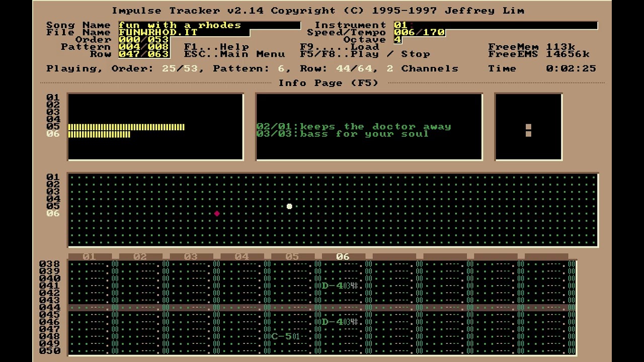Click the File Name field 'FUNWRHOD.IT'

[184, 33]
